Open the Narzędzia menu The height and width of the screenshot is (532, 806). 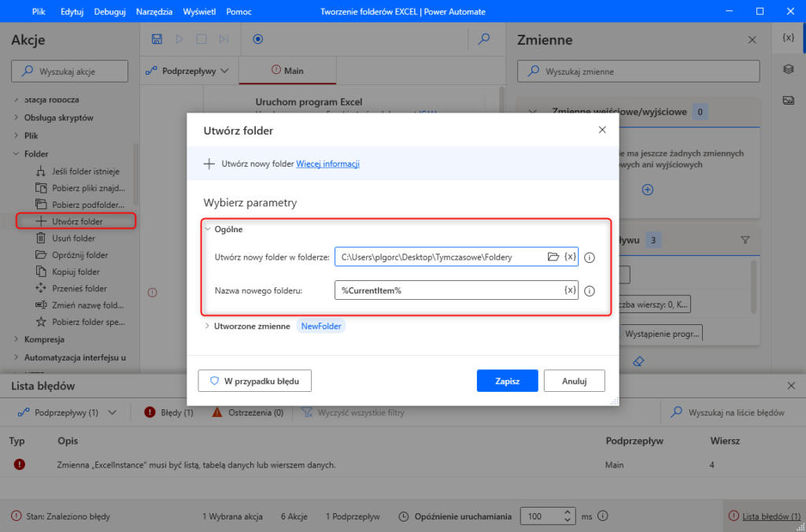point(155,12)
